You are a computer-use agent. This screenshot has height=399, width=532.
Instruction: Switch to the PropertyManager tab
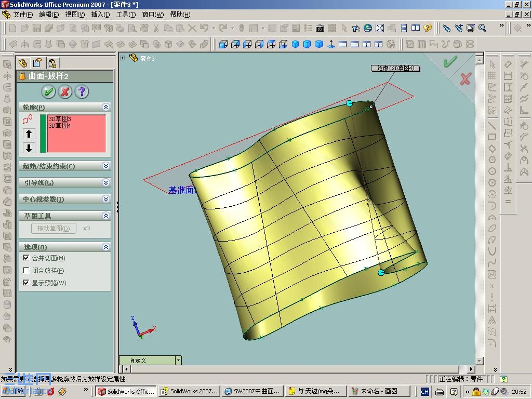[37, 63]
